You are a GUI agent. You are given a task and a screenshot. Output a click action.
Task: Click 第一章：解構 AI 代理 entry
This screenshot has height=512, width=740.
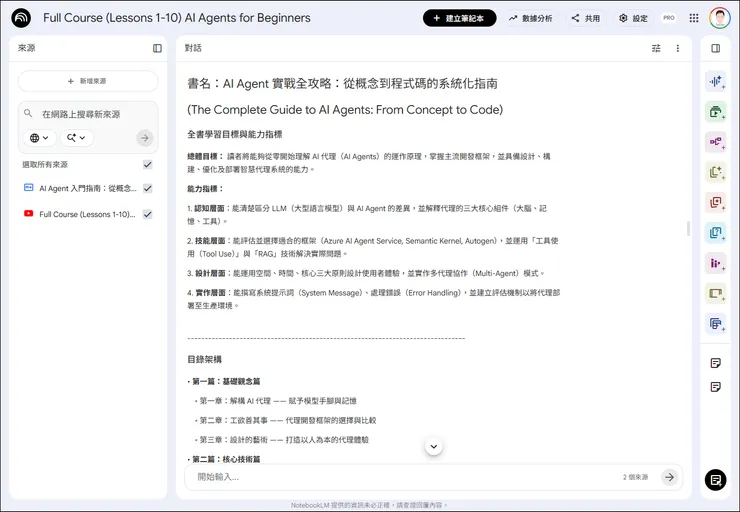click(278, 401)
